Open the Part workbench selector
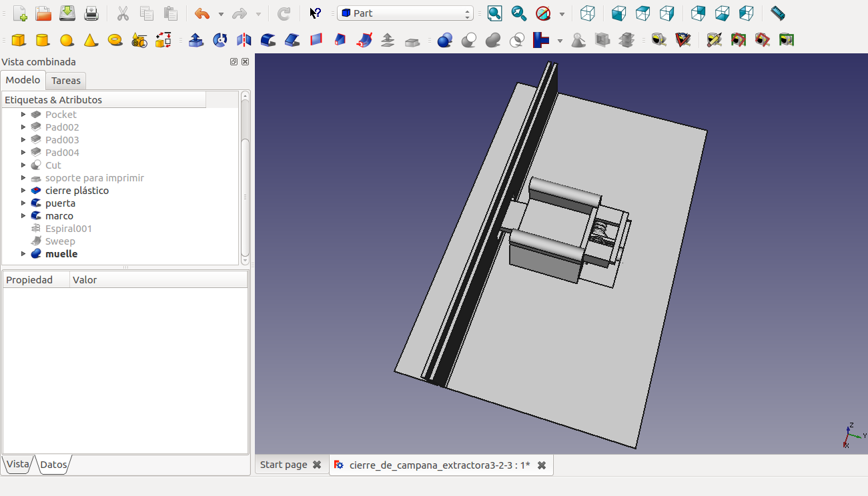 coord(405,13)
